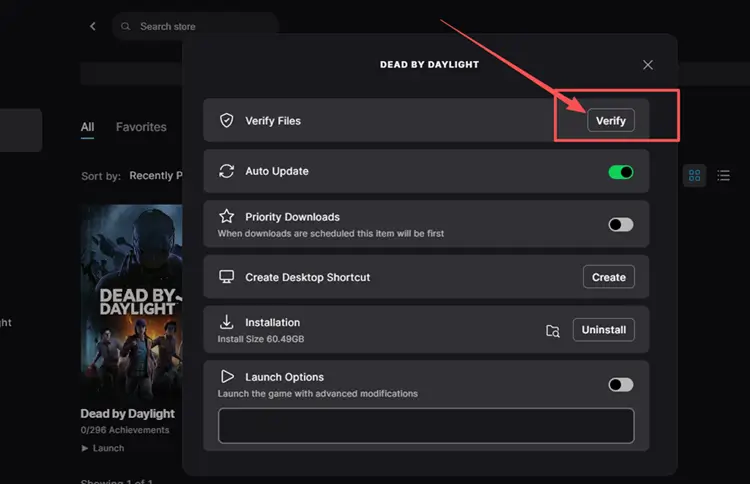
Task: Switch library to list view
Action: tap(723, 176)
